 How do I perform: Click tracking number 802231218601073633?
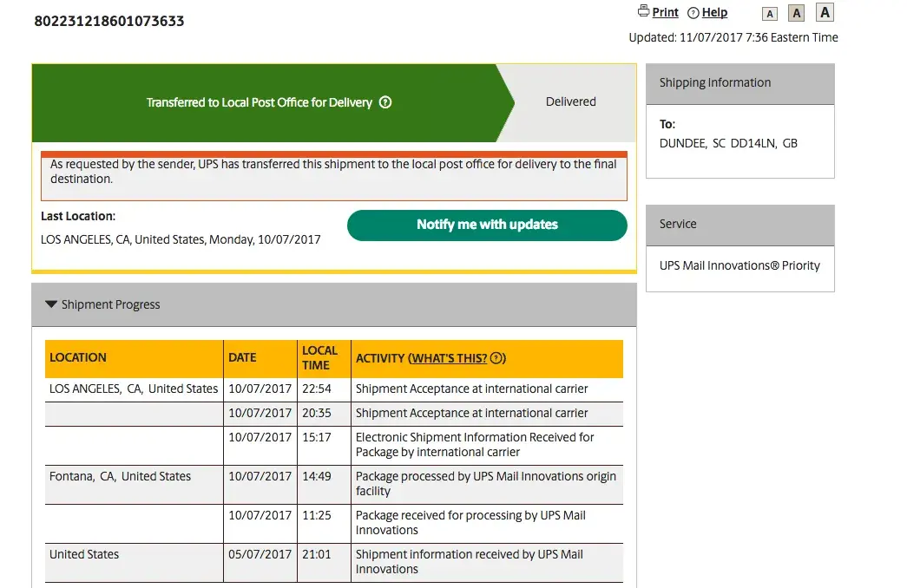tap(109, 21)
